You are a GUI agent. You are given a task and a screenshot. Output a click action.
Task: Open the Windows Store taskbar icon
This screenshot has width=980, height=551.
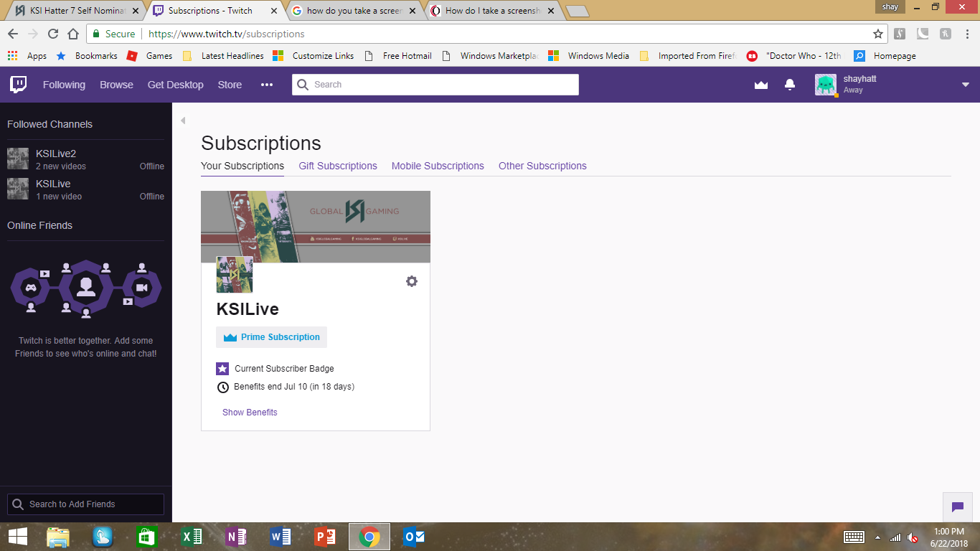click(147, 537)
